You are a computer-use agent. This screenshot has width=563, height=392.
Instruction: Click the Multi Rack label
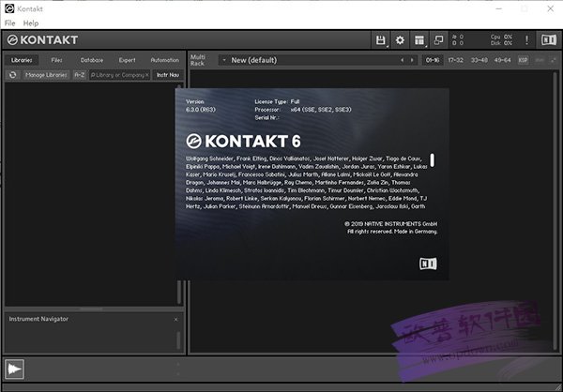pos(197,60)
